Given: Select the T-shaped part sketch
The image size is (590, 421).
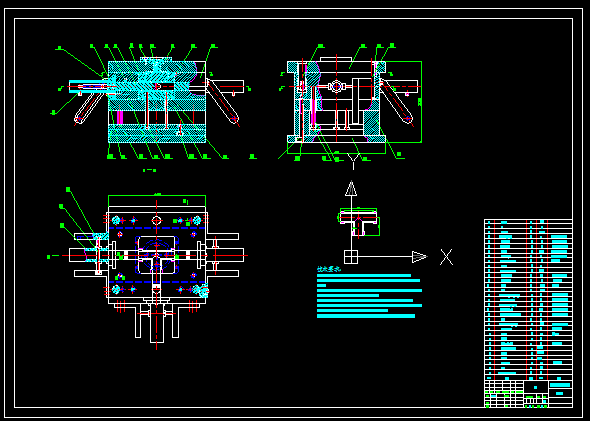Looking at the screenshot, I should click(359, 222).
